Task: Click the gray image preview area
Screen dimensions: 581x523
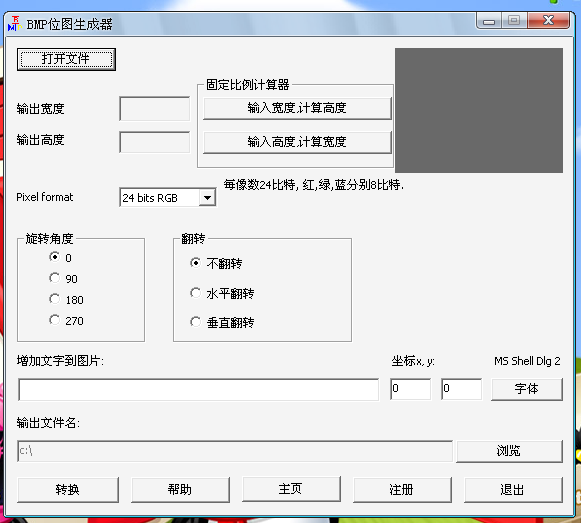Action: click(x=479, y=110)
